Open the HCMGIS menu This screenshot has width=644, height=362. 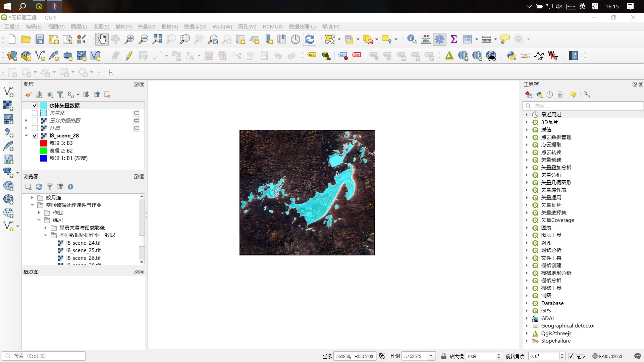(273, 27)
